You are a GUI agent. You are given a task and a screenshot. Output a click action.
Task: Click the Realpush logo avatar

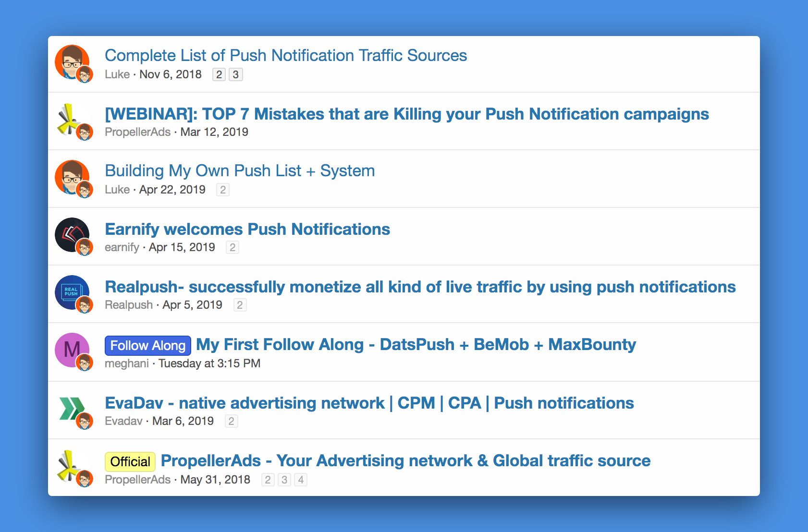[x=72, y=292]
